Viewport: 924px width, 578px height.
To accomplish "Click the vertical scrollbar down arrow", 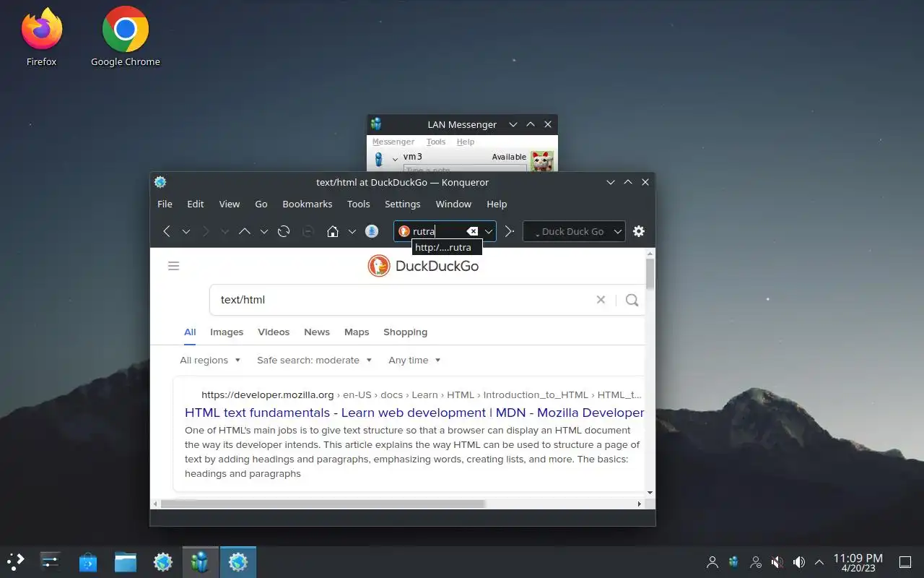I will (x=650, y=493).
